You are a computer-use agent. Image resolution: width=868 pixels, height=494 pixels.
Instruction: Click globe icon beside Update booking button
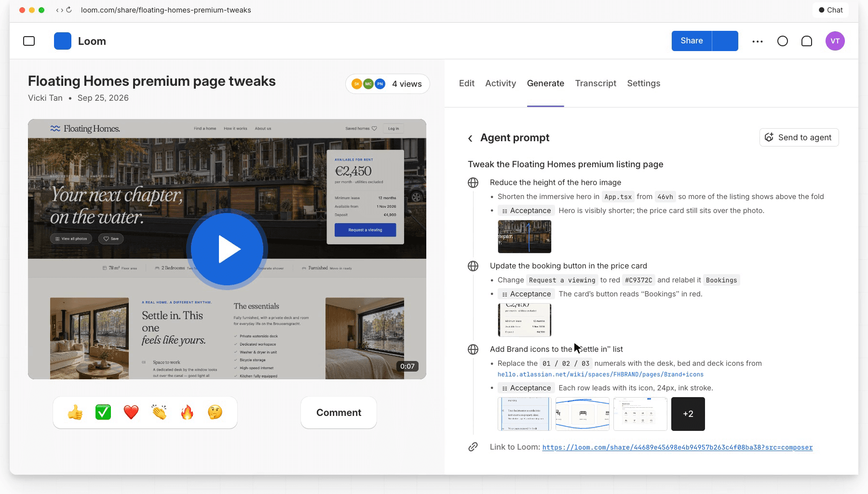click(x=473, y=266)
